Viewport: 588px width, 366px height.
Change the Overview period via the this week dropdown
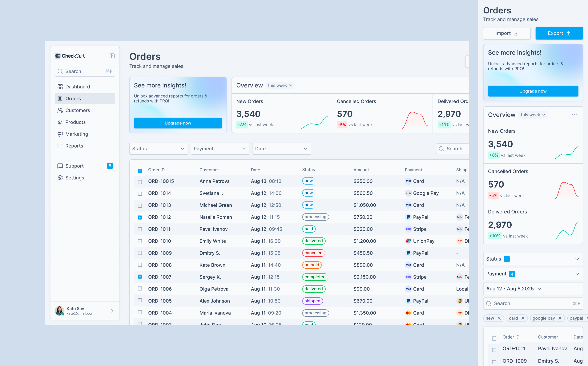tap(280, 85)
